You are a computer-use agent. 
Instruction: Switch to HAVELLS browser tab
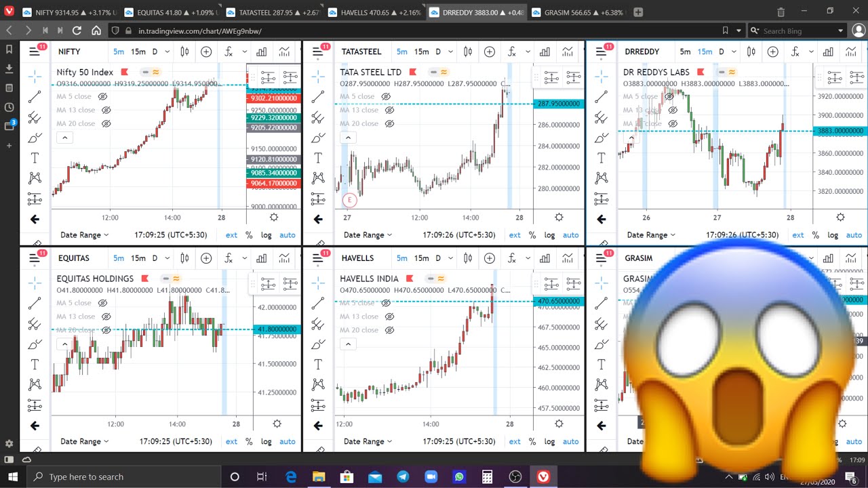coord(374,12)
